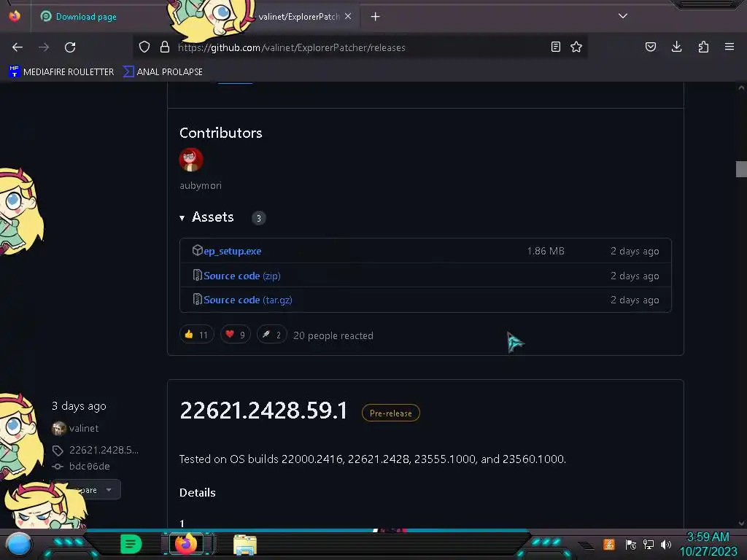The height and width of the screenshot is (560, 747).
Task: Open the green chat app in taskbar
Action: [131, 544]
